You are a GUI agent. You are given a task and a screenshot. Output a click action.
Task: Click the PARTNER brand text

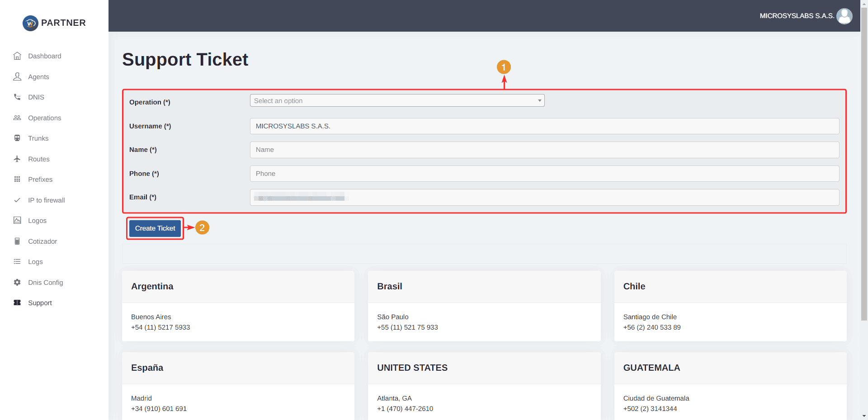[x=63, y=23]
